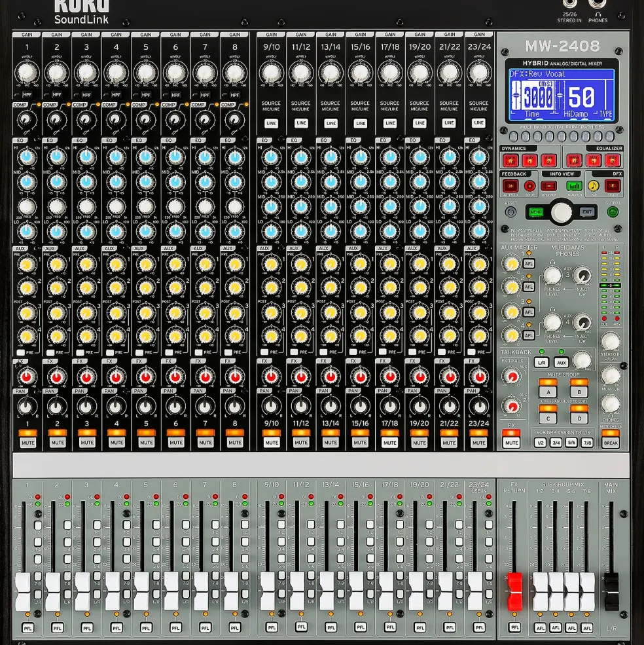This screenshot has height=645, width=644.
Task: Click the round RESET button
Action: point(510,212)
